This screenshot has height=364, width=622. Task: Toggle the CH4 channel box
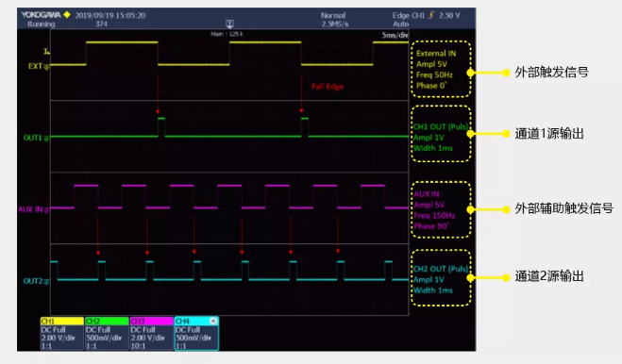click(196, 333)
